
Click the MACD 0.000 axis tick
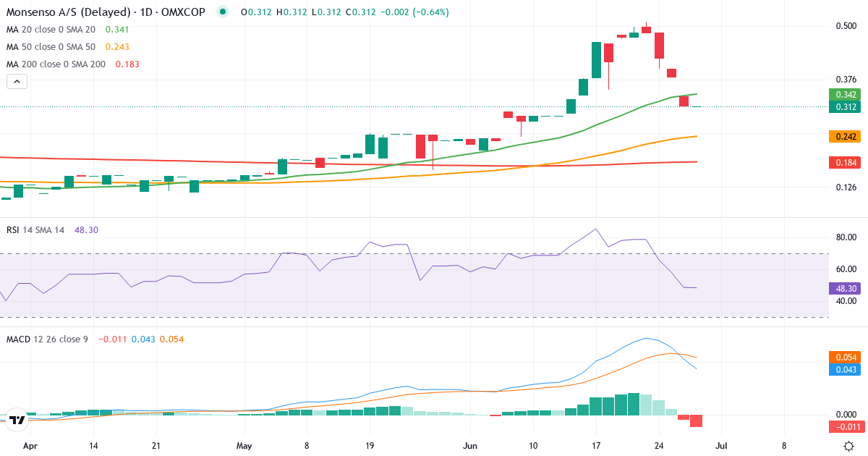point(846,415)
